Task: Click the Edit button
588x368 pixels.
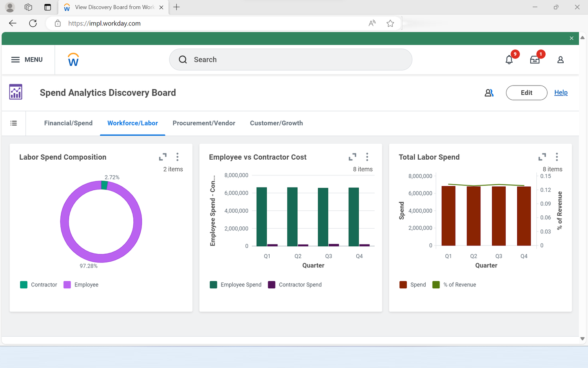Action: [526, 93]
